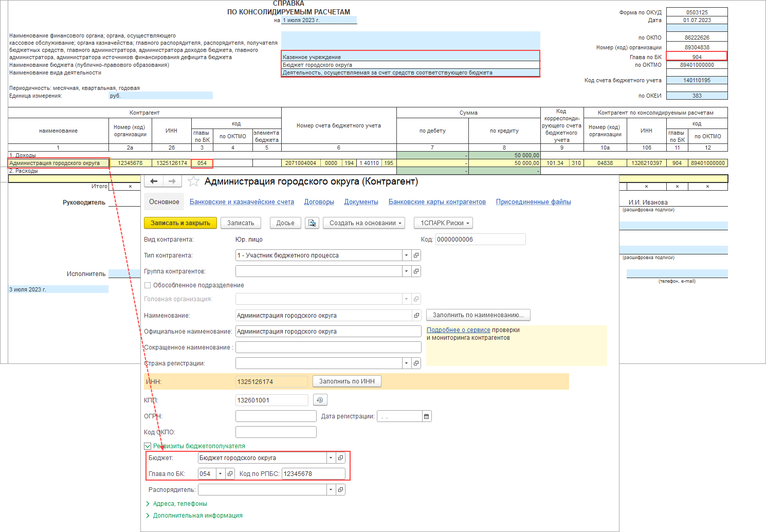The width and height of the screenshot is (766, 532).
Task: Click the 12345678 organization number cell
Action: pos(130,163)
